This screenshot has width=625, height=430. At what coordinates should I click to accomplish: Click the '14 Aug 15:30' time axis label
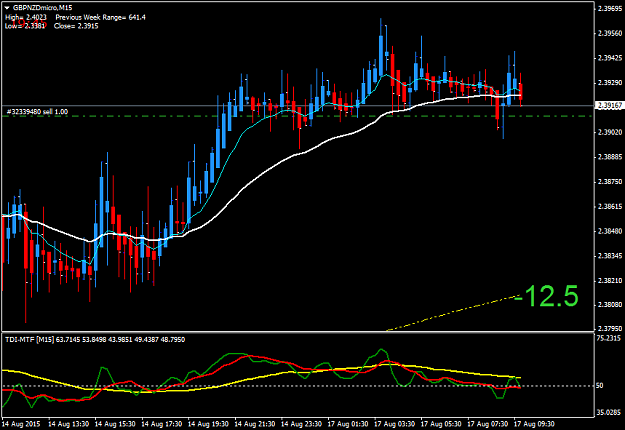(x=115, y=424)
